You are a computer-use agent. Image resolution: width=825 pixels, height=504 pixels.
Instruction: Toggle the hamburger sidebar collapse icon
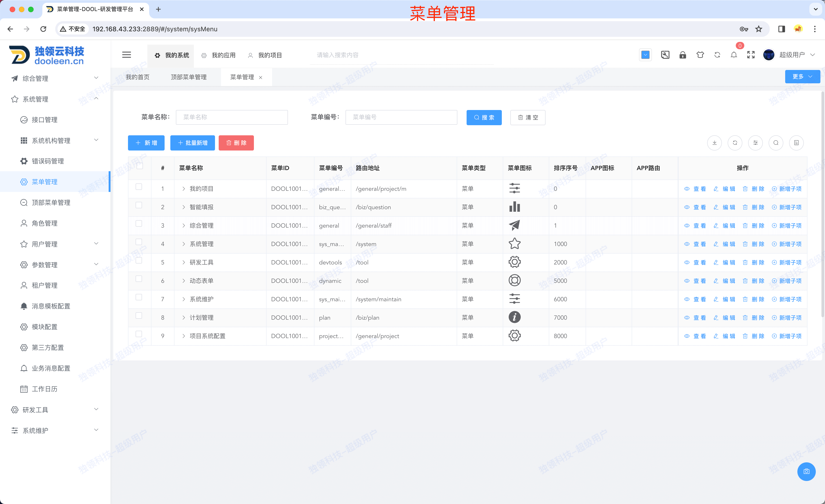click(x=127, y=55)
